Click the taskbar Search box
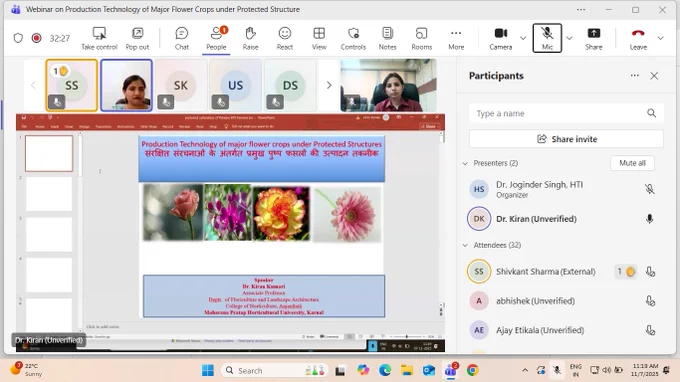The height and width of the screenshot is (382, 680). 275,371
